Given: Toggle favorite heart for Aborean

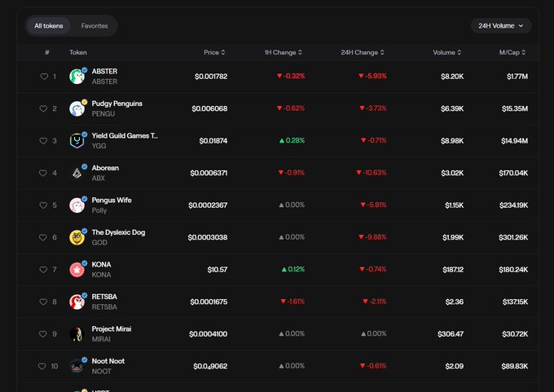Looking at the screenshot, I should (x=42, y=173).
